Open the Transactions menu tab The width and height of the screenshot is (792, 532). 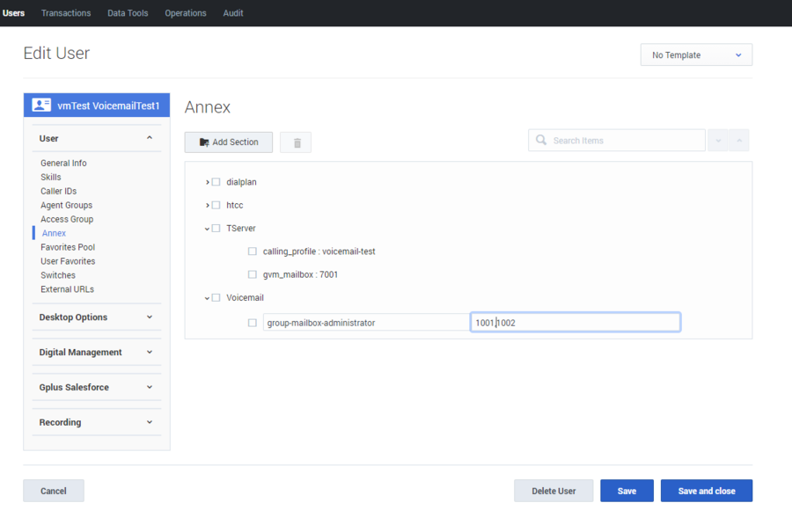(x=66, y=13)
